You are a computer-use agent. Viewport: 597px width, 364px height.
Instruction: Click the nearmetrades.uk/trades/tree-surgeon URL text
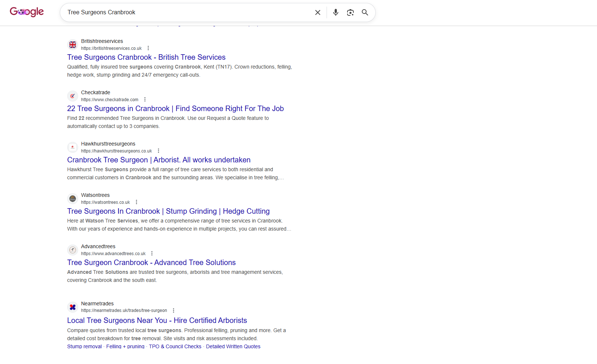124,310
